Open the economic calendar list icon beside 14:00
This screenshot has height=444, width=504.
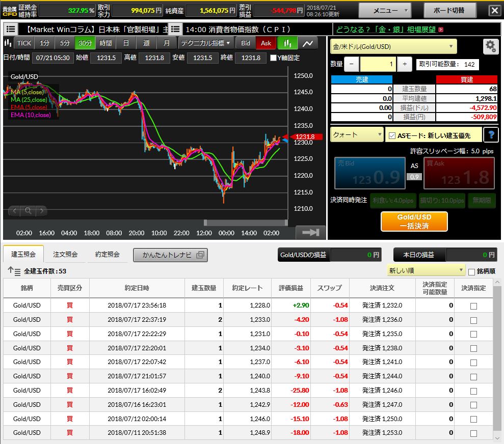click(x=175, y=29)
